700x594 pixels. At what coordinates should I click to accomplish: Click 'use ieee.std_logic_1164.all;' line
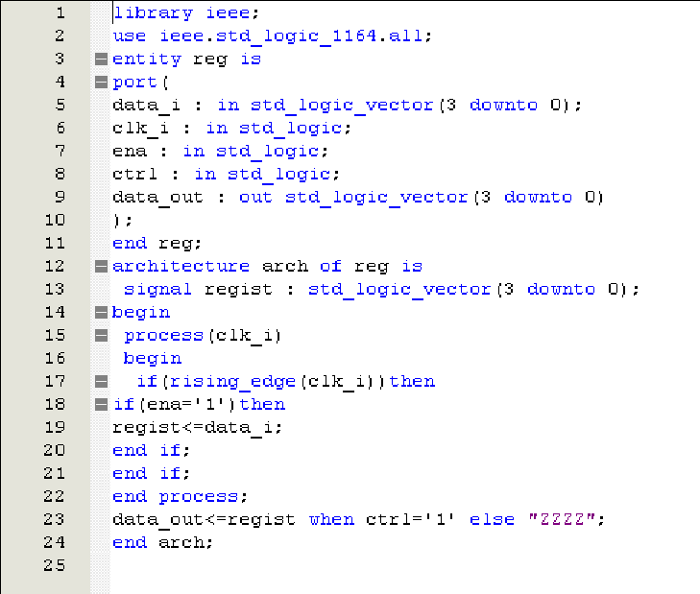point(272,36)
